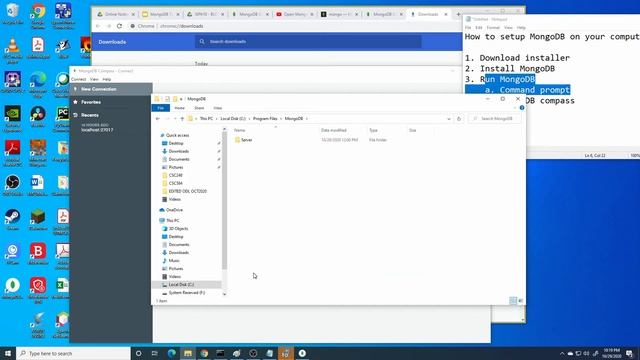Open a new Chrome tab
The height and width of the screenshot is (360, 640).
tap(458, 14)
